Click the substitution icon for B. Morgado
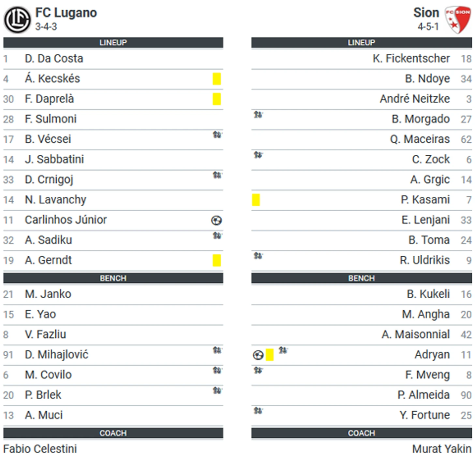 tap(258, 115)
